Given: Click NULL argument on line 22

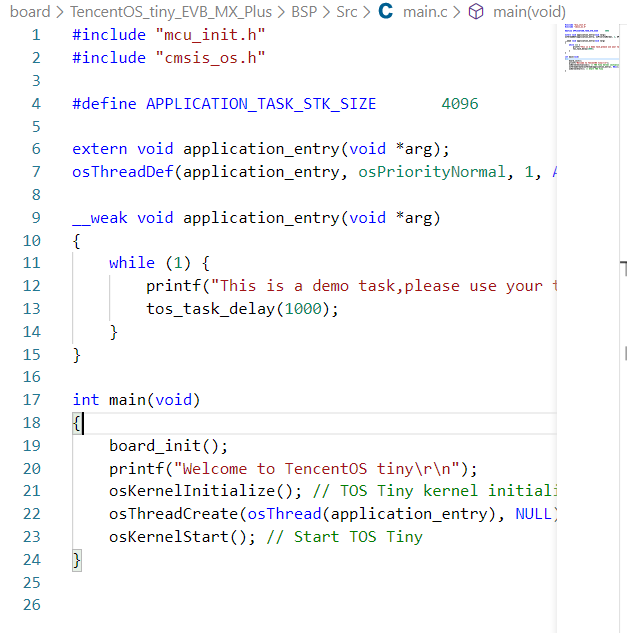Looking at the screenshot, I should (x=533, y=514).
